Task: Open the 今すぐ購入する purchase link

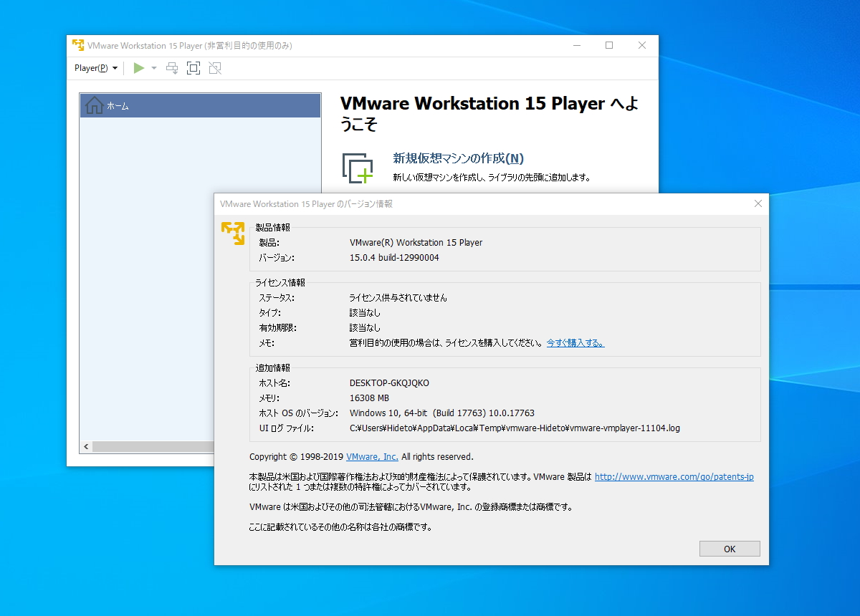Action: click(575, 342)
